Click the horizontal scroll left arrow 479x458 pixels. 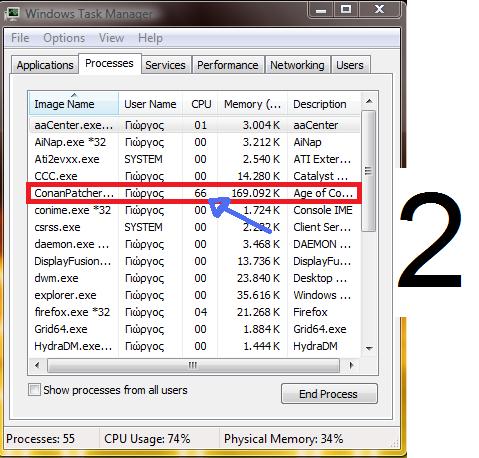click(x=37, y=365)
